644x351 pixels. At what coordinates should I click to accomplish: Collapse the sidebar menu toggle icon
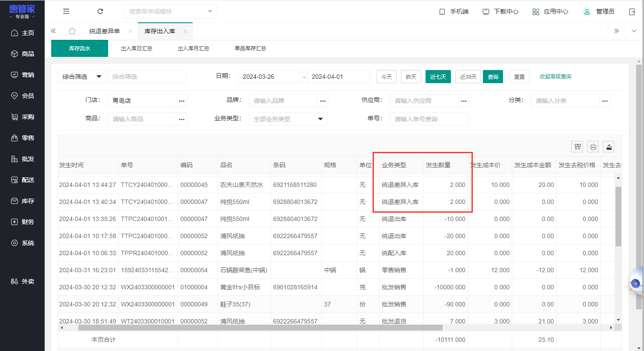[66, 11]
